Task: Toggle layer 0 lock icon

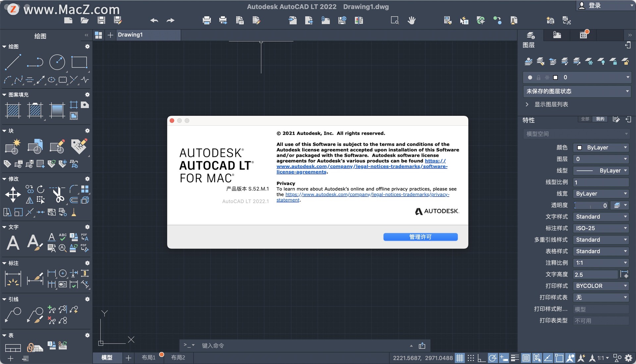Action: 539,77
